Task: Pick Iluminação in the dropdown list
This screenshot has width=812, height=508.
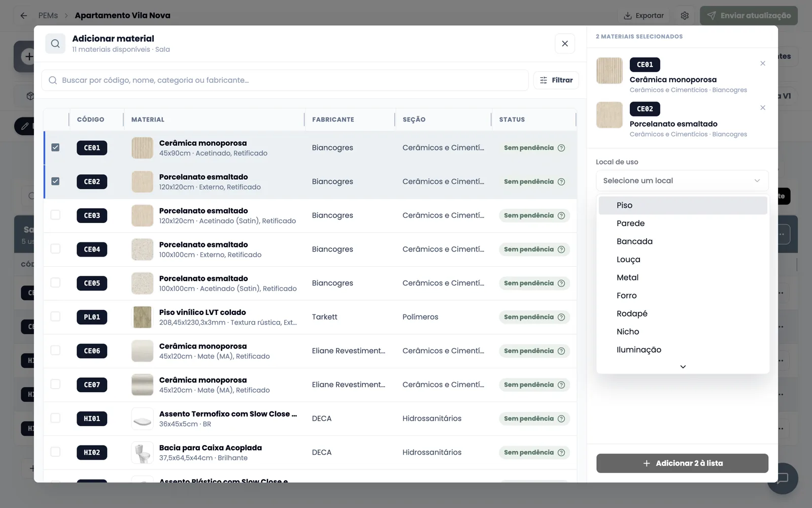Action: tap(683, 350)
